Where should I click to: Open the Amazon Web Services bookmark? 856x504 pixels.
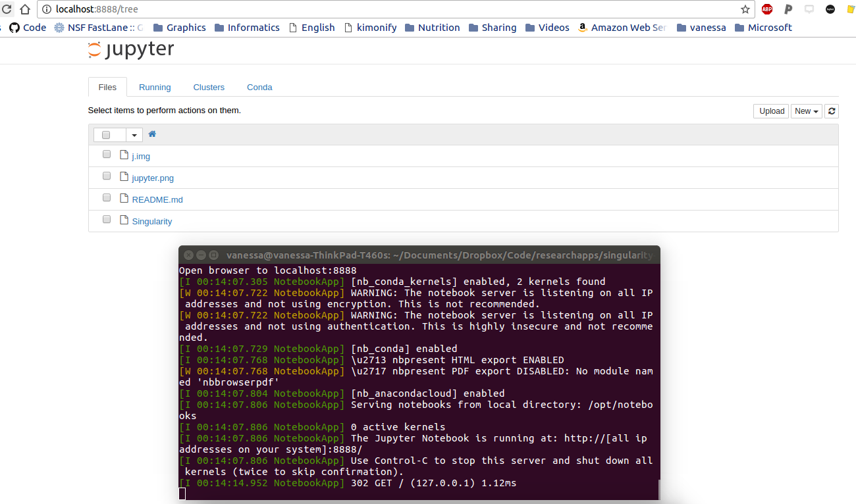pos(622,28)
